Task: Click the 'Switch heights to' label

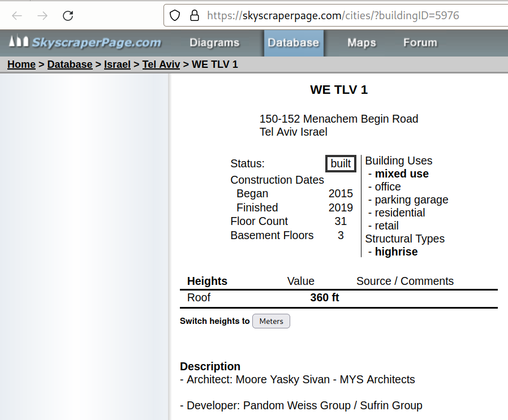Action: (x=214, y=321)
